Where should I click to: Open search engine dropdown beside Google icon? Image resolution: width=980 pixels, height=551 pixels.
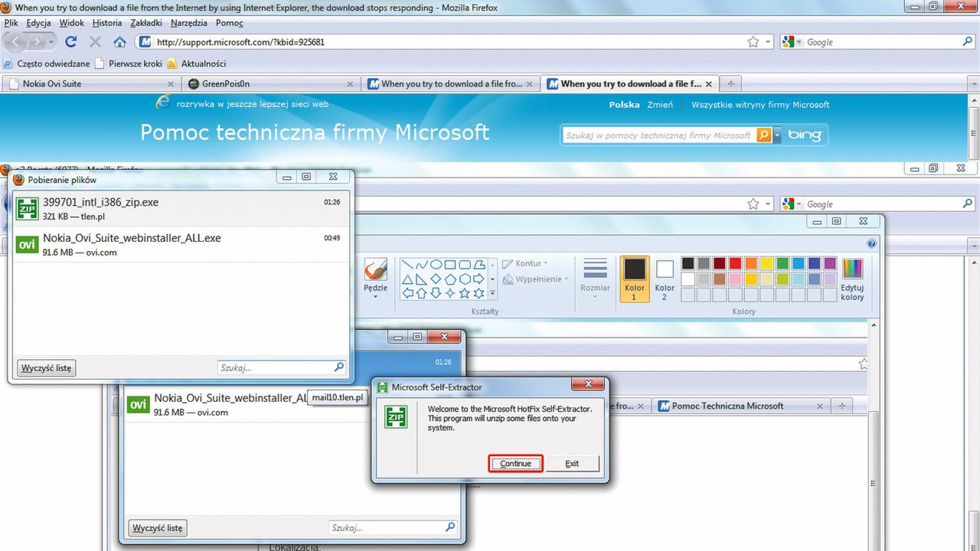799,42
